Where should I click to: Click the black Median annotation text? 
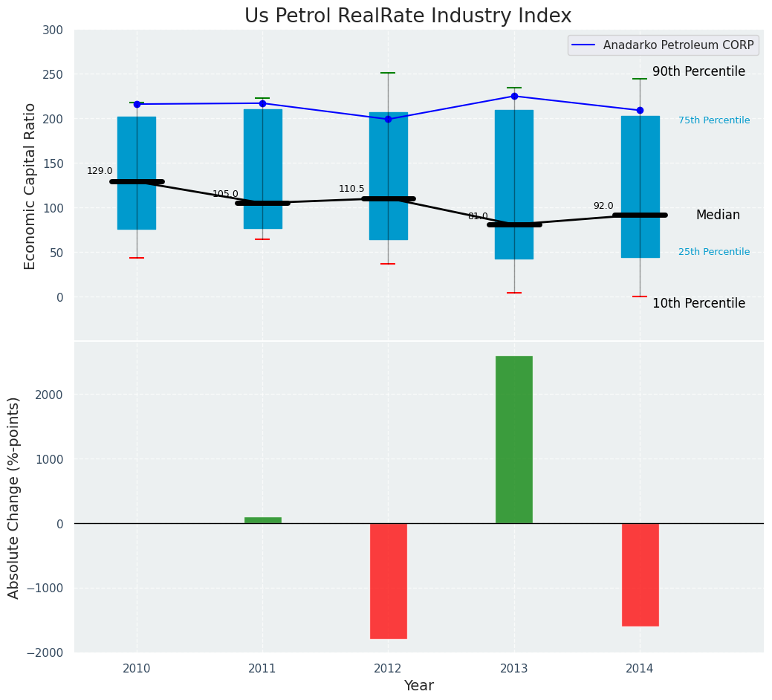[x=718, y=215]
